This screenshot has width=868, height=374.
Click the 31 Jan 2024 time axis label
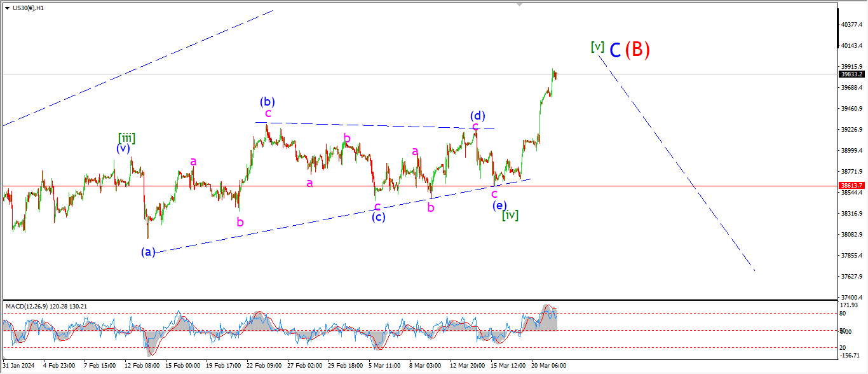pos(18,366)
